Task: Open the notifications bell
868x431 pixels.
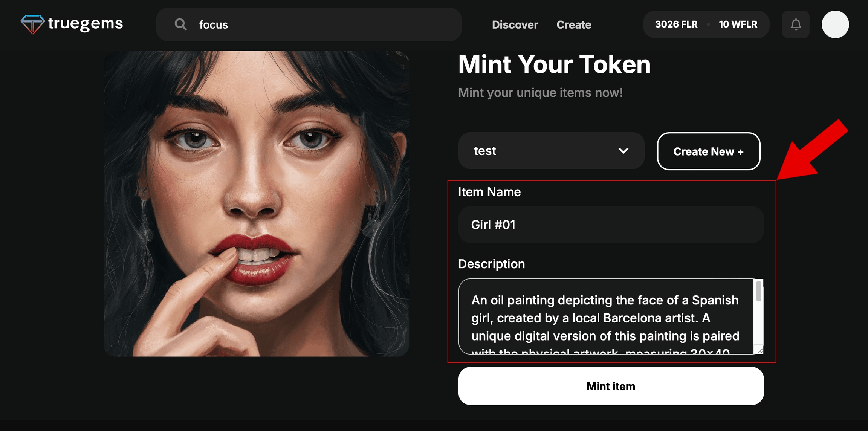Action: click(796, 24)
